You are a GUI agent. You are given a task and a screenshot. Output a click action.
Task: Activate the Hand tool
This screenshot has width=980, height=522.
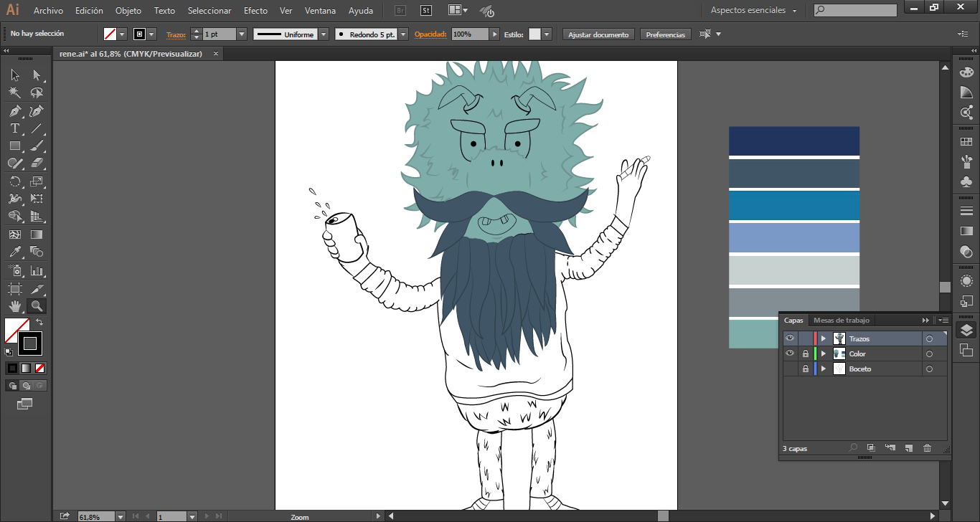15,306
